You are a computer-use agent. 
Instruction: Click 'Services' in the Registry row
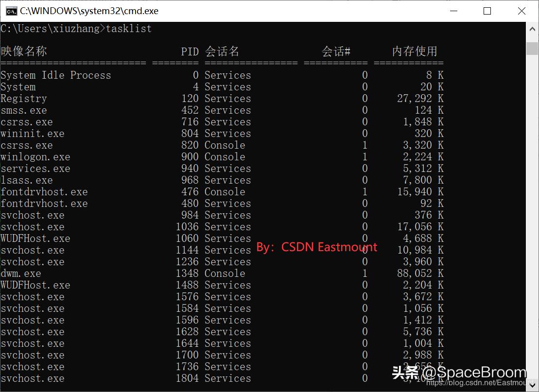coord(228,99)
